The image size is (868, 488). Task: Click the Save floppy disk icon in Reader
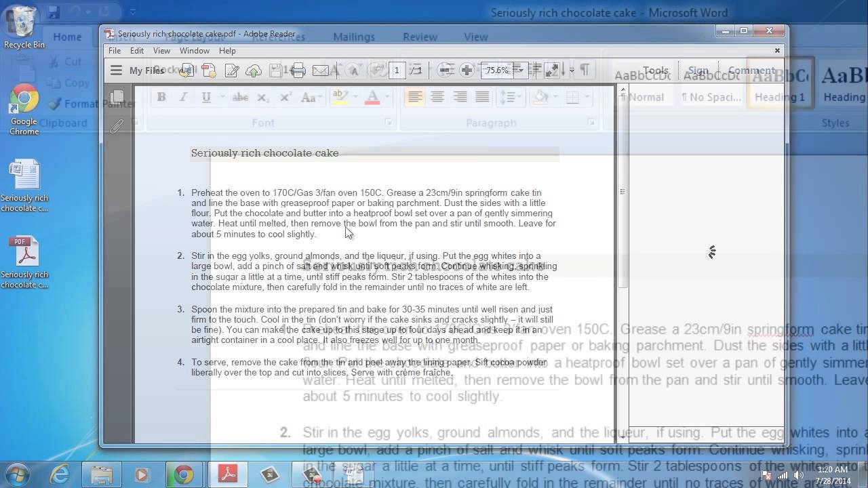click(x=276, y=70)
